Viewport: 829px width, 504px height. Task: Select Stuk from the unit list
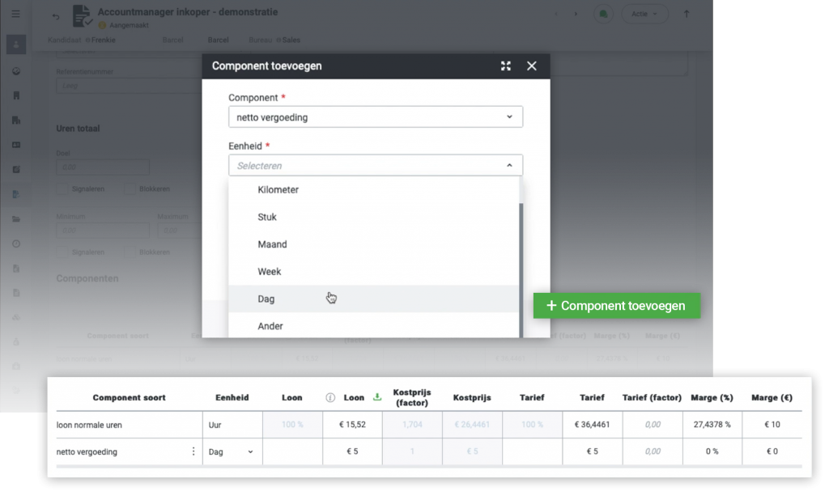373,217
